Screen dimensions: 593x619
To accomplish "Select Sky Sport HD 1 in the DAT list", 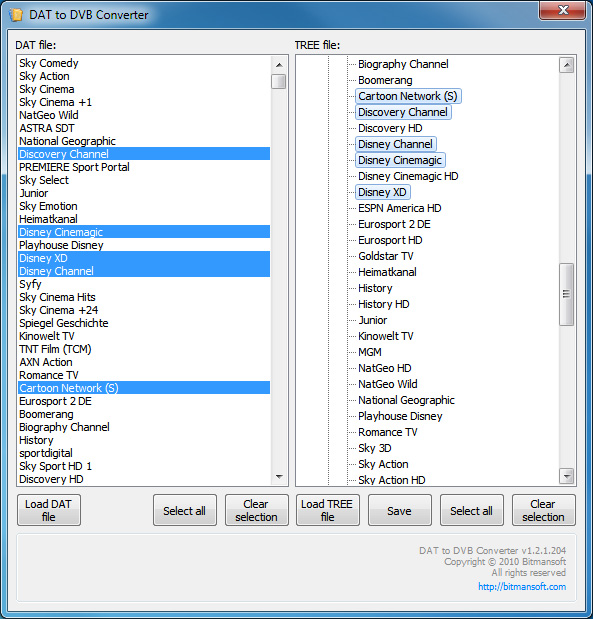I will tap(144, 466).
